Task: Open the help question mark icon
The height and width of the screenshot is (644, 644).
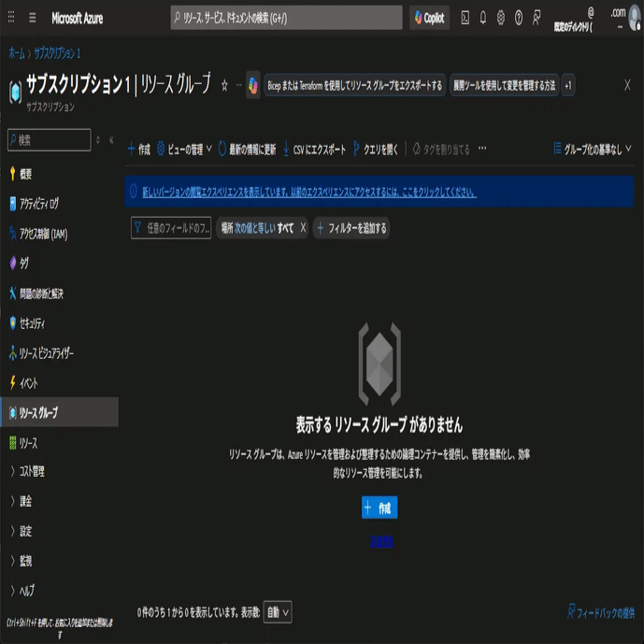Action: (x=519, y=18)
